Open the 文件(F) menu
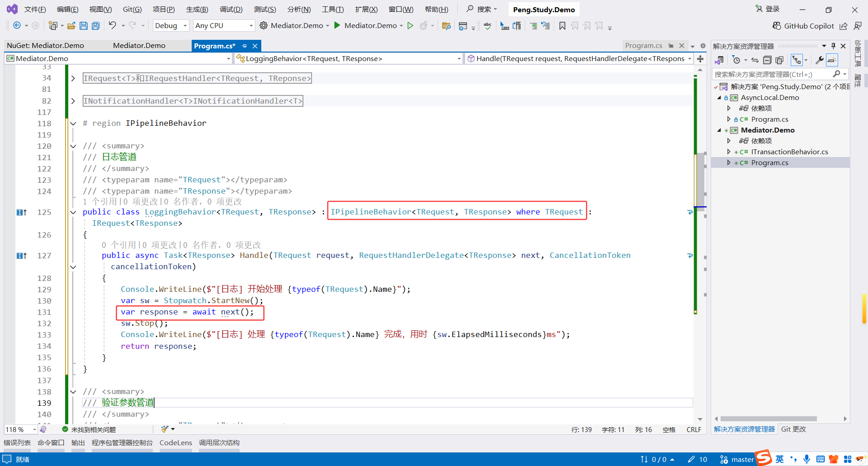The image size is (868, 466). [35, 10]
